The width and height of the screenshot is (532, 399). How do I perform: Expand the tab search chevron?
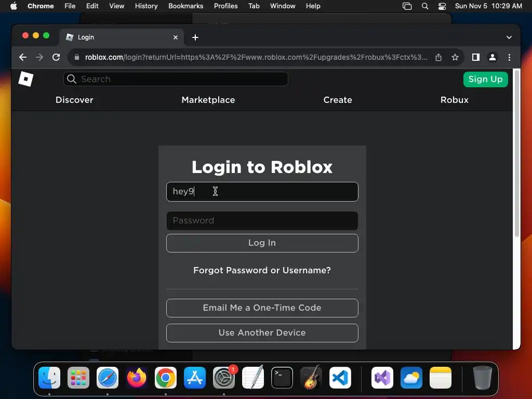[x=509, y=37]
